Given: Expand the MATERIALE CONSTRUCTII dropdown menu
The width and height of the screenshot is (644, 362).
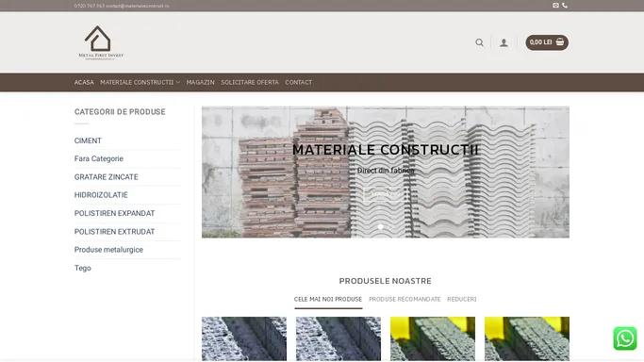Looking at the screenshot, I should pos(140,82).
